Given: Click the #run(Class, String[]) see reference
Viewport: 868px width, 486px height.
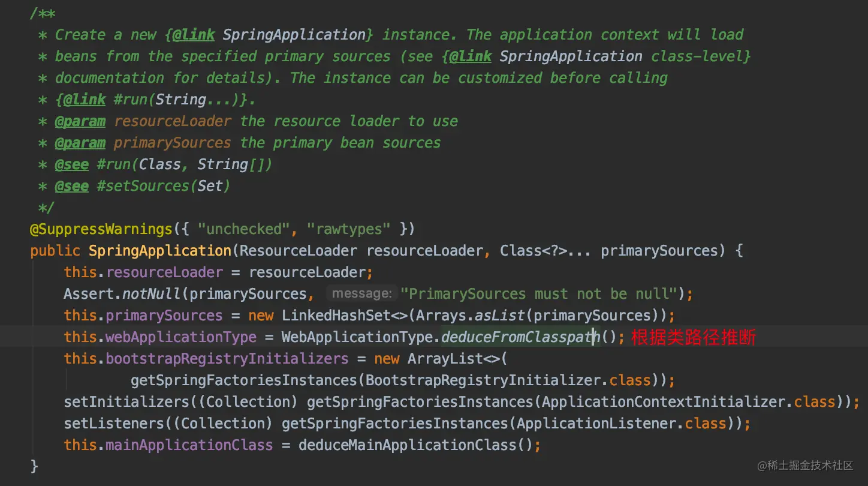Looking at the screenshot, I should 185,164.
